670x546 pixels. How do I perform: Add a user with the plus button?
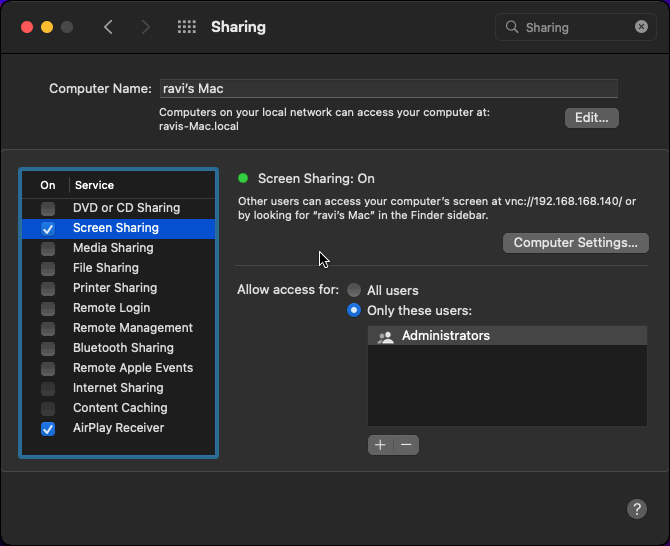tap(381, 445)
